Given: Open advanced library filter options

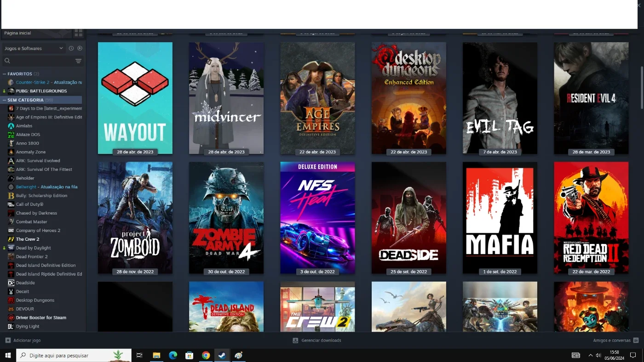Looking at the screenshot, I should (78, 61).
